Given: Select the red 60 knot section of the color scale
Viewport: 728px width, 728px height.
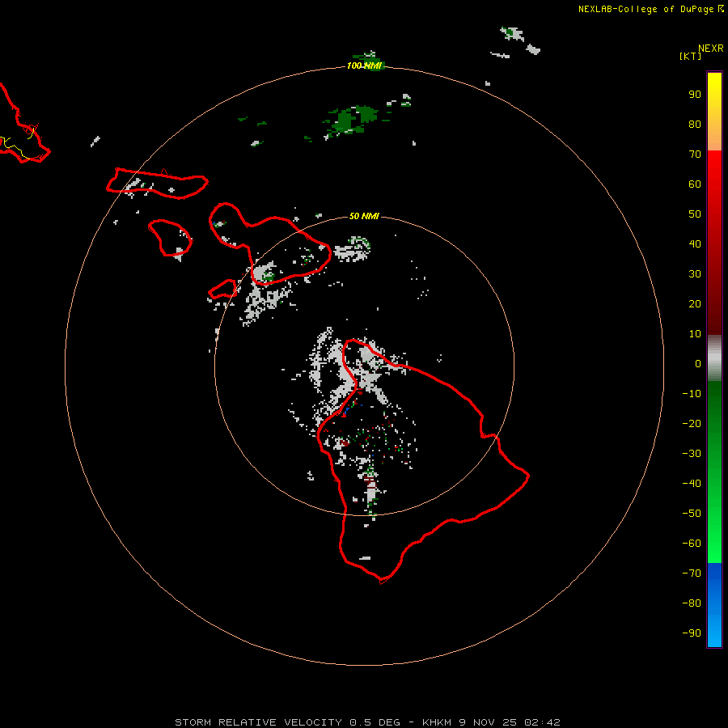Looking at the screenshot, I should point(714,184).
